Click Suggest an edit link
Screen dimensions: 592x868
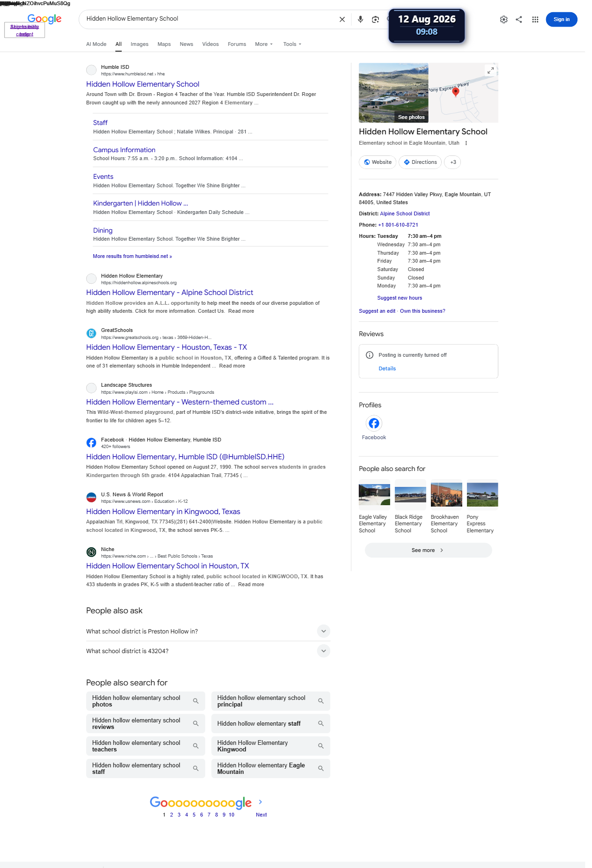377,311
